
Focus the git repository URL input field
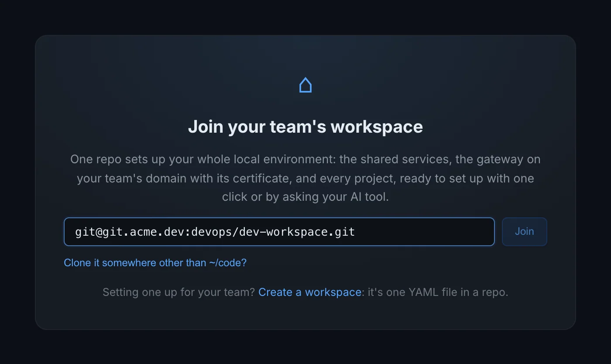(x=279, y=232)
